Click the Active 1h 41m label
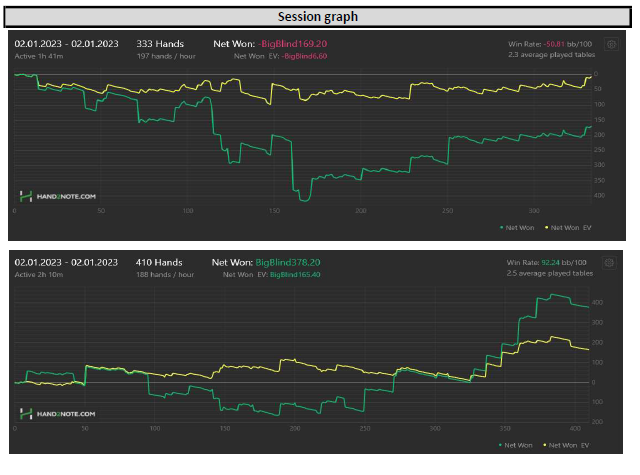 click(x=39, y=56)
